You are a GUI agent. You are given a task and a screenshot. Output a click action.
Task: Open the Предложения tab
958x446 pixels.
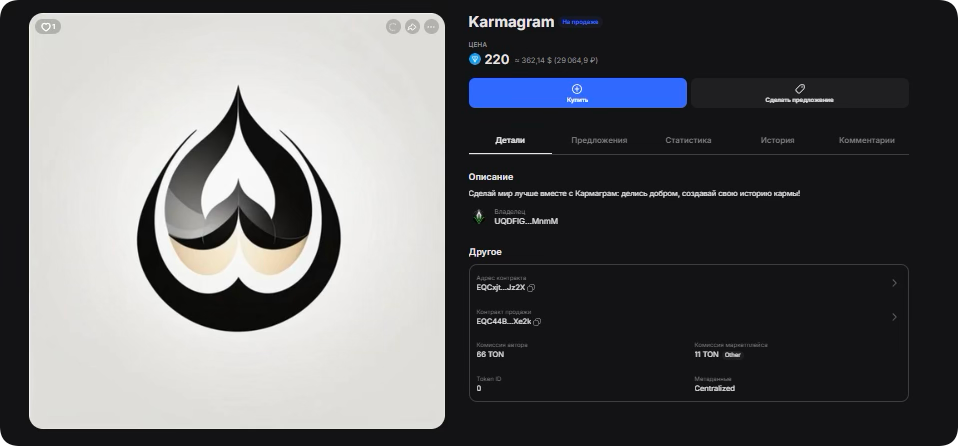coord(599,140)
